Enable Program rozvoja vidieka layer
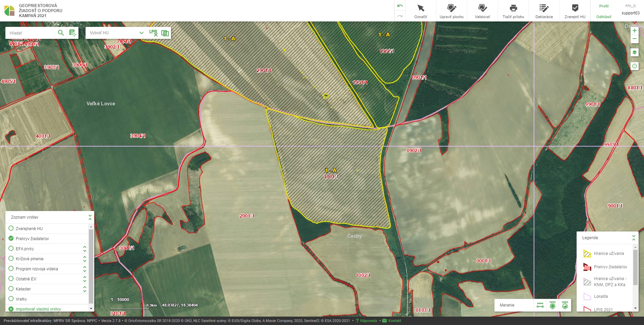This screenshot has height=325, width=644. (x=11, y=269)
